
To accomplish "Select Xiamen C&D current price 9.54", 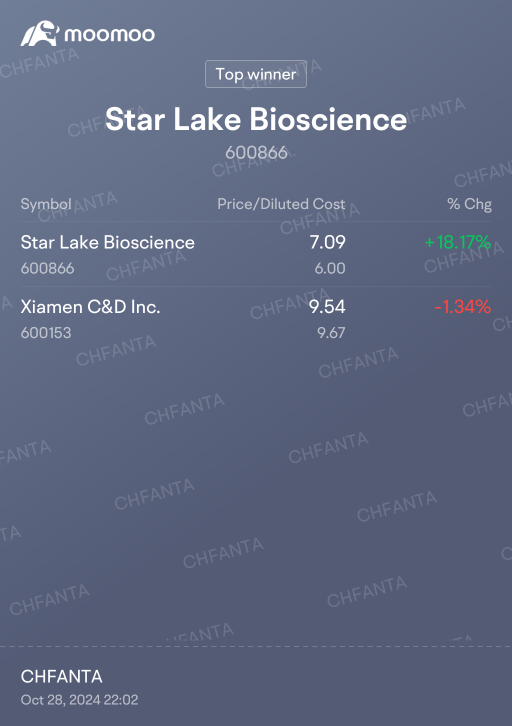I will coord(327,307).
